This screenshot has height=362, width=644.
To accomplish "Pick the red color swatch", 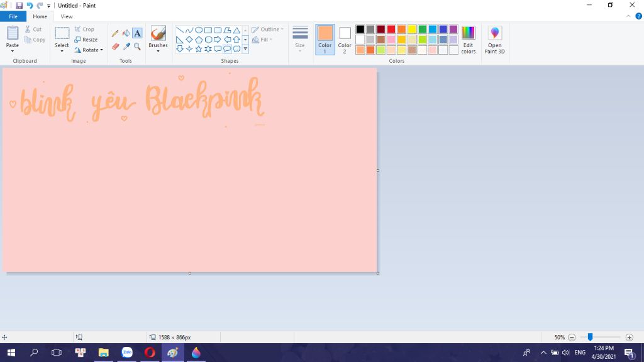I will (x=391, y=29).
